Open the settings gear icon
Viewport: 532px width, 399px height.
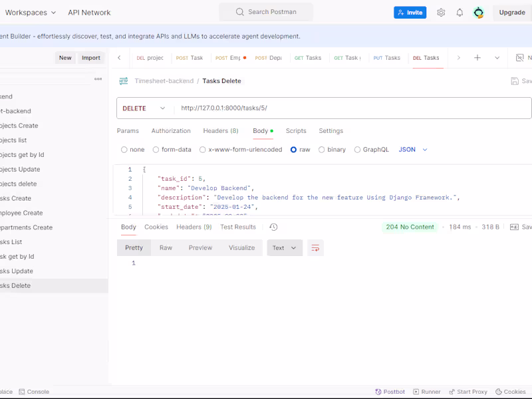tap(441, 13)
